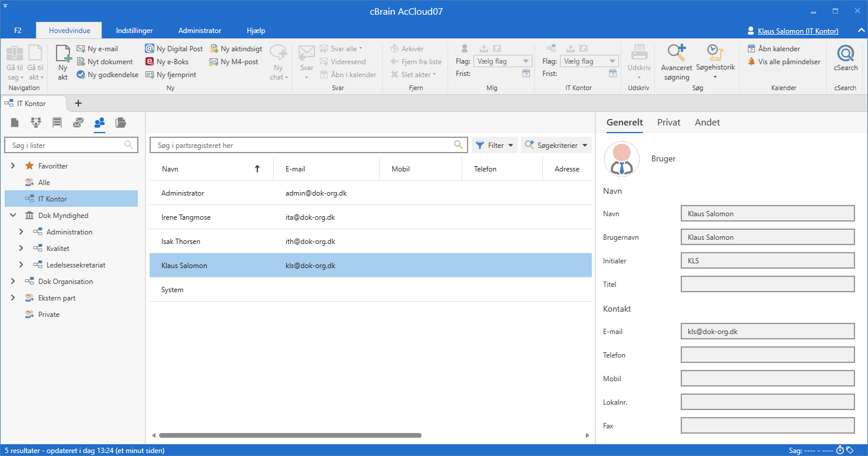Image resolution: width=868 pixels, height=456 pixels.
Task: Open Ny Digital Post
Action: click(x=174, y=49)
